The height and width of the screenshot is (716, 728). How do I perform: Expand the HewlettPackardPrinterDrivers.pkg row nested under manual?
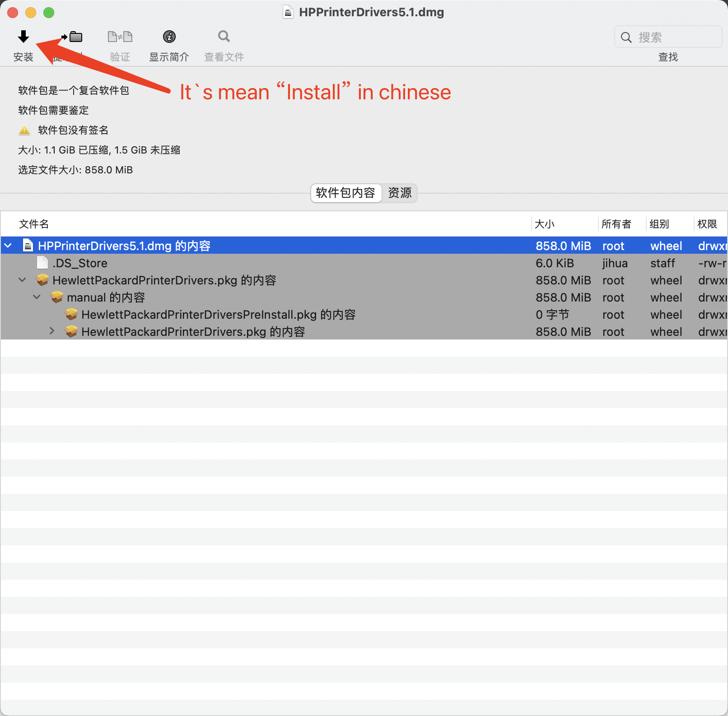click(x=52, y=331)
